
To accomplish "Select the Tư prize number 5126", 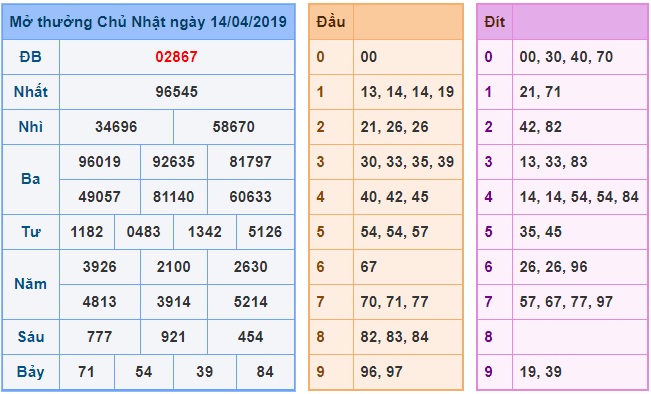I will point(265,232).
